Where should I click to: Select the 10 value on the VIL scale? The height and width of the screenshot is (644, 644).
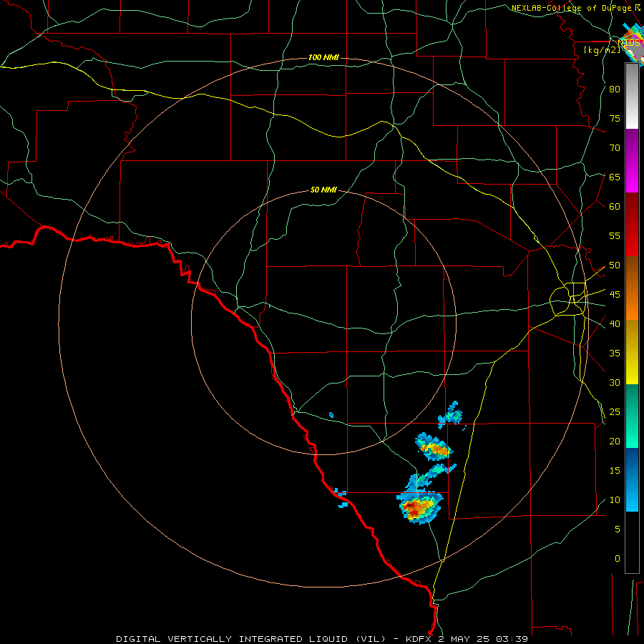click(615, 500)
